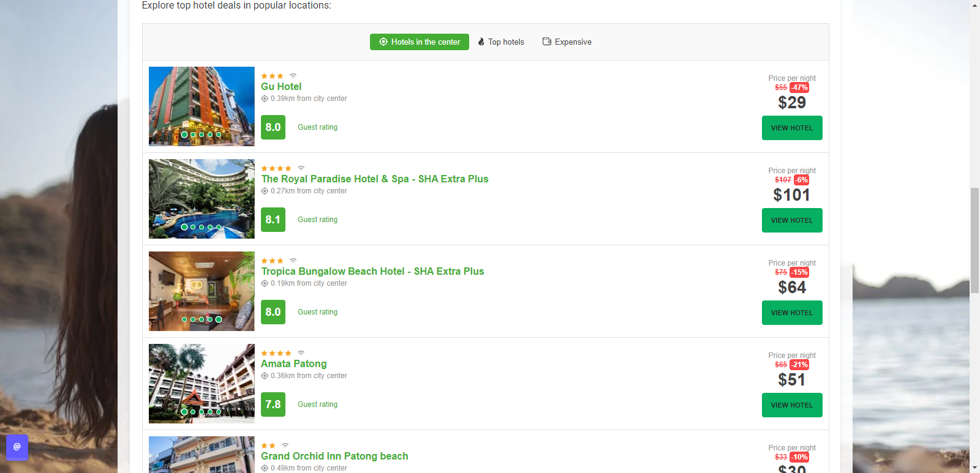Viewport: 980px width, 473px height.
Task: Click View Hotel for Amata Patong
Action: pos(792,405)
